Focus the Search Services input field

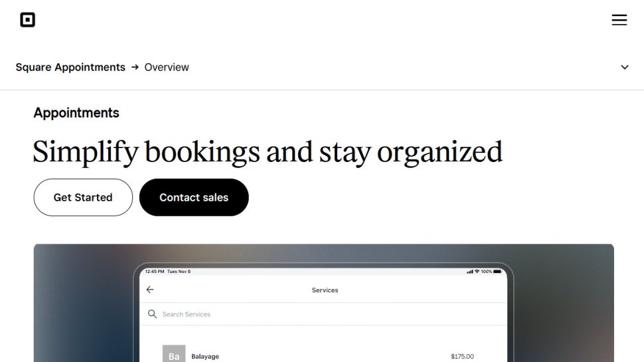point(323,314)
